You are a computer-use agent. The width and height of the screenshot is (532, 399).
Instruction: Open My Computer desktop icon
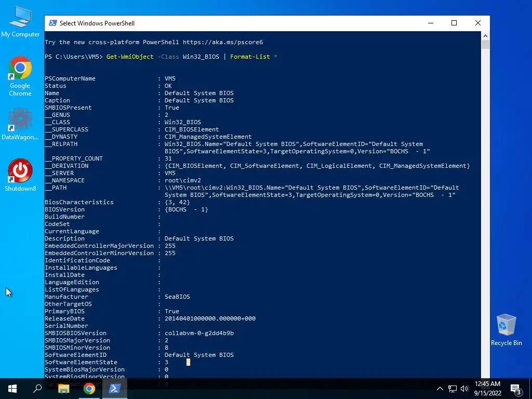point(20,21)
